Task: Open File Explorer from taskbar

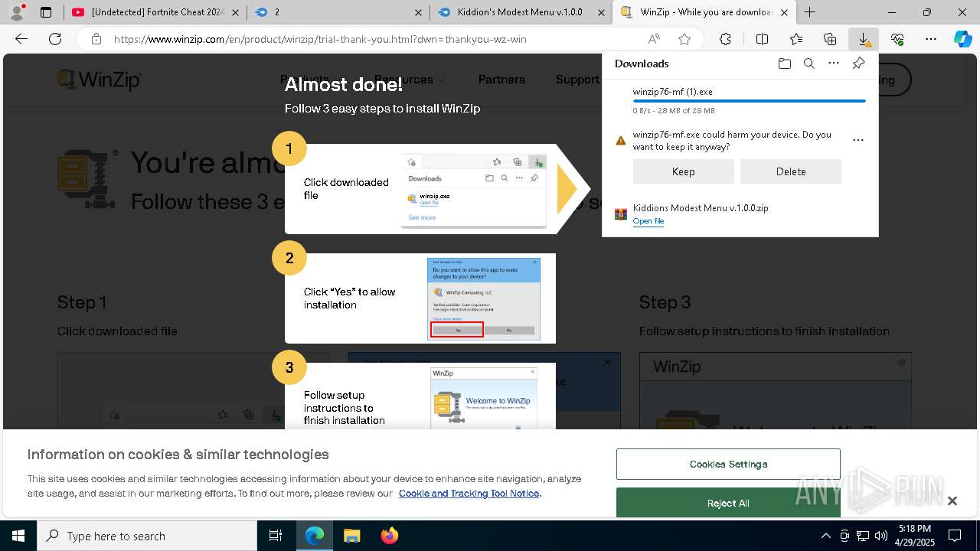Action: (x=351, y=536)
